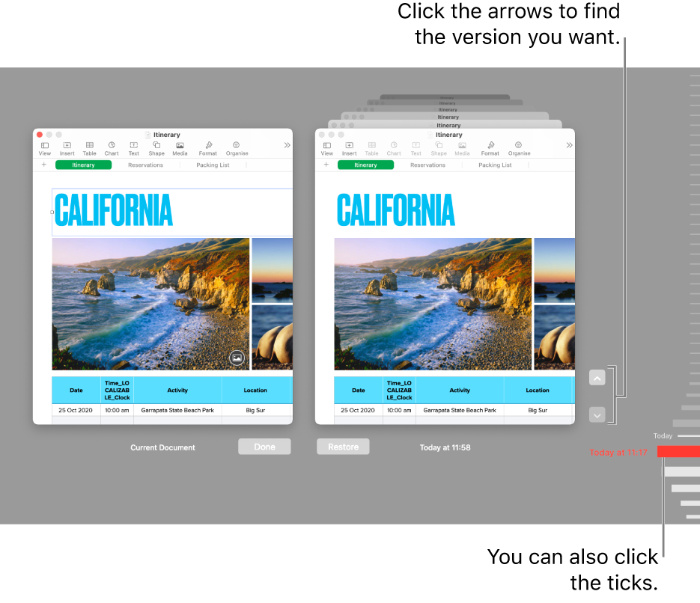The image size is (700, 603).
Task: Open View menu in current document window
Action: click(45, 149)
